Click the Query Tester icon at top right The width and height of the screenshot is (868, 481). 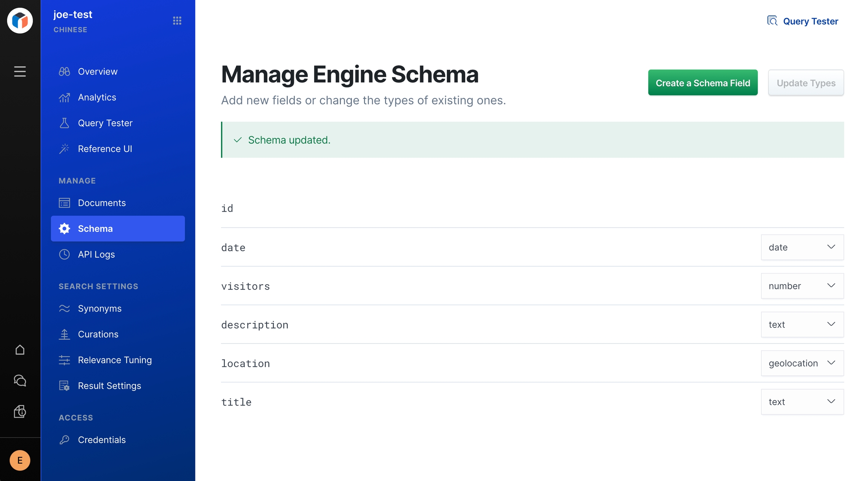772,21
